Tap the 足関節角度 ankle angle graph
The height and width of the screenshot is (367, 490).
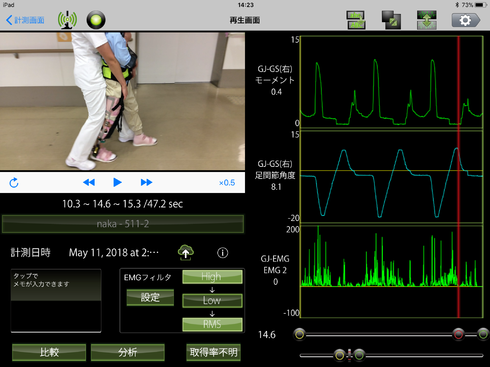tap(392, 177)
